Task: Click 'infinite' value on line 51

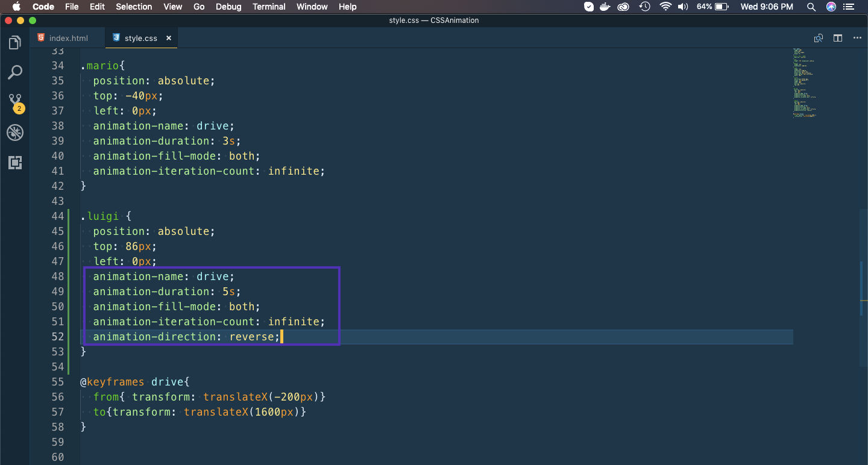Action: pyautogui.click(x=294, y=322)
